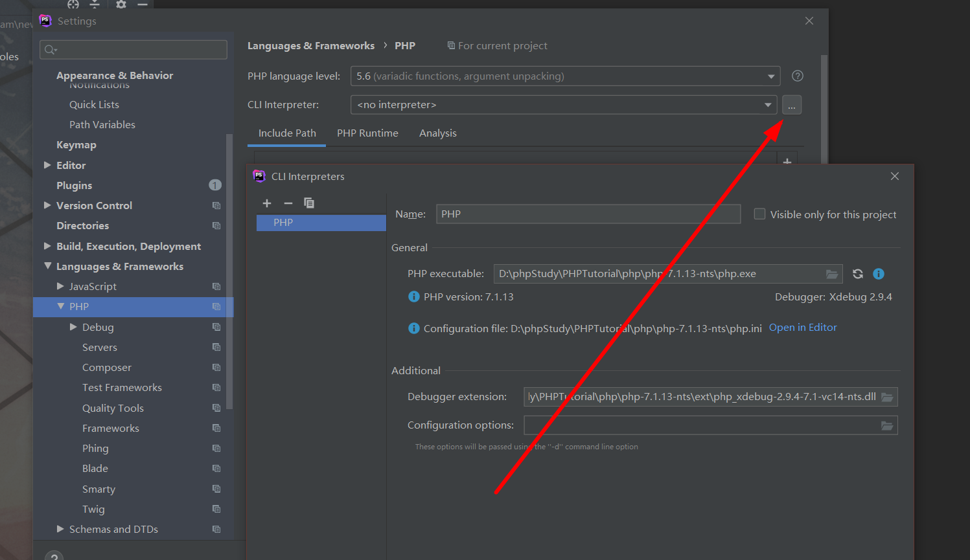Switch to Analysis tab
This screenshot has width=970, height=560.
[438, 133]
